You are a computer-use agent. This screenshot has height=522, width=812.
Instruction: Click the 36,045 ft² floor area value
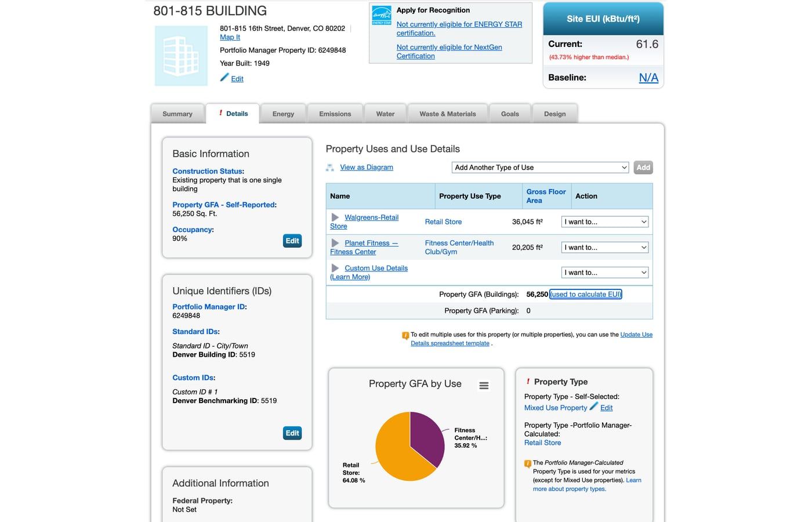pyautogui.click(x=527, y=222)
